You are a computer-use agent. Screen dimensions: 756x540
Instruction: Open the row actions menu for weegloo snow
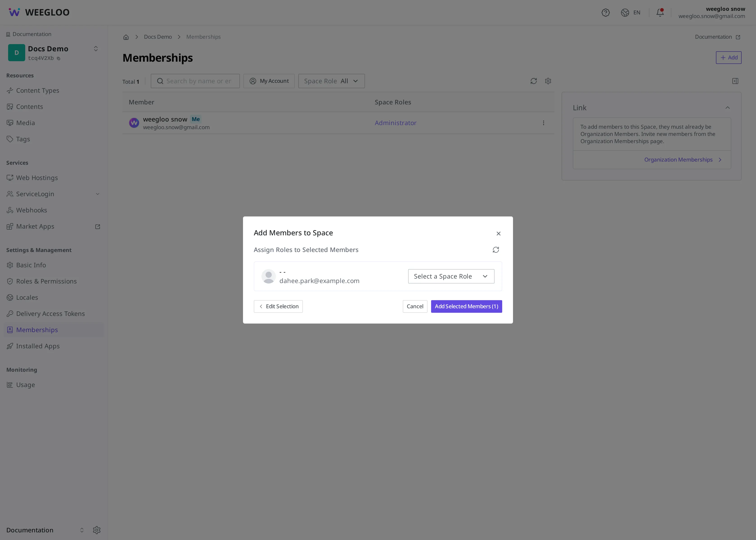543,123
